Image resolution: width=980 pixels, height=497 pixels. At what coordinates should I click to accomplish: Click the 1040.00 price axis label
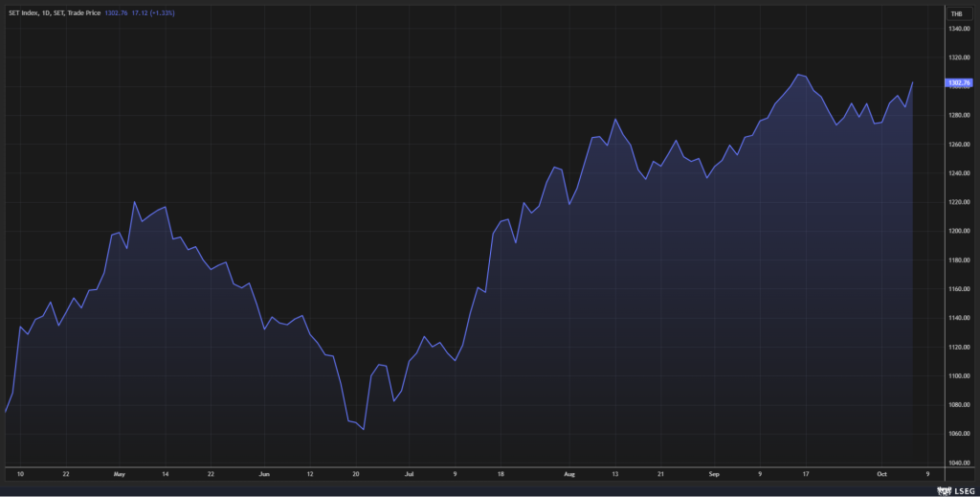coord(958,463)
